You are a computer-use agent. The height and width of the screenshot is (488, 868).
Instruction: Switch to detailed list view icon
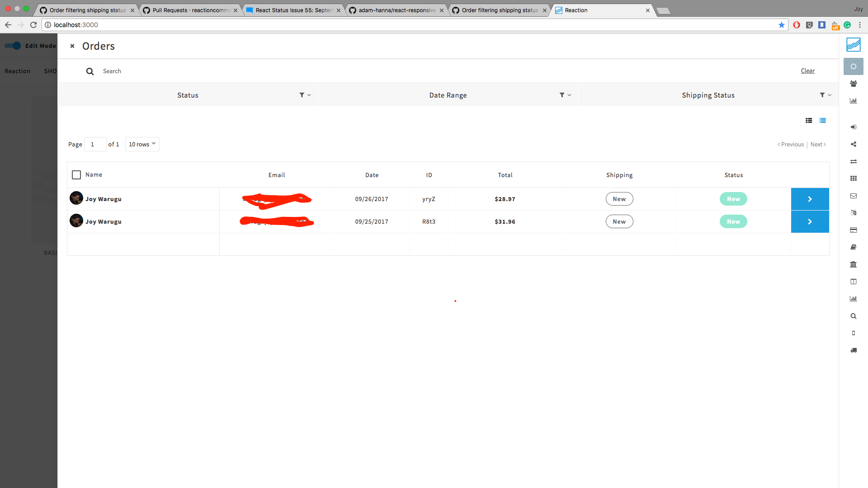coord(809,120)
